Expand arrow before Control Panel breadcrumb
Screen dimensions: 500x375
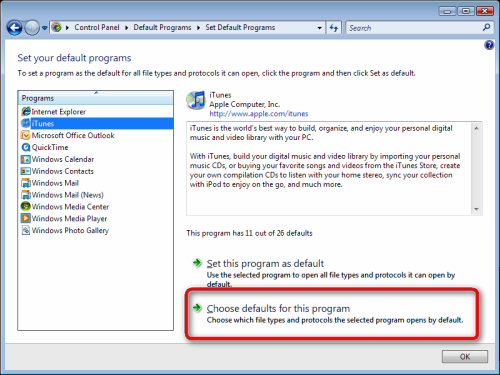(x=67, y=28)
